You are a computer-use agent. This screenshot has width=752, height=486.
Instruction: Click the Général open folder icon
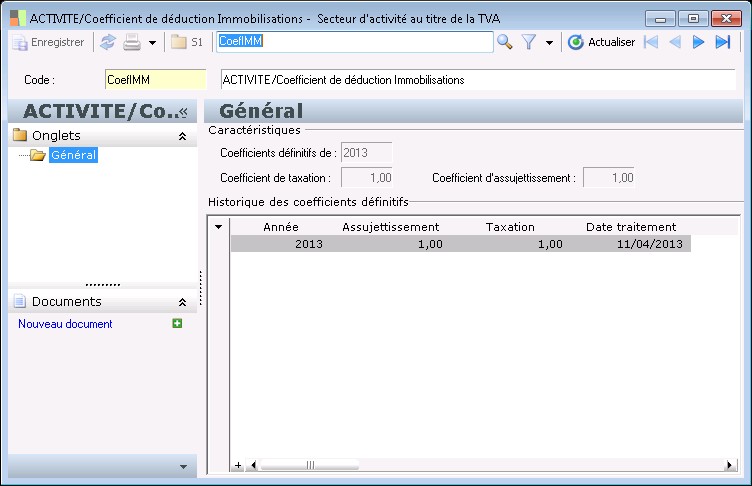point(37,155)
